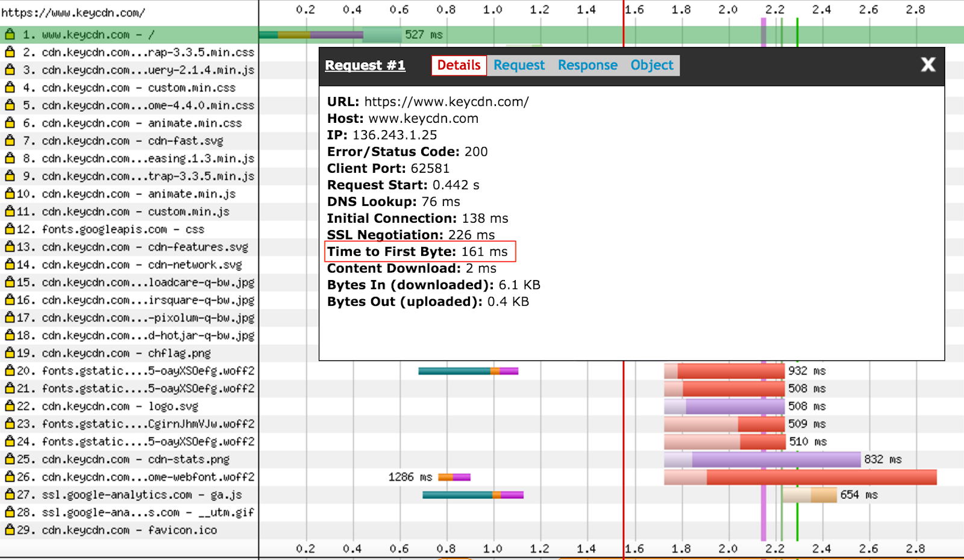This screenshot has height=560, width=964.
Task: Click the page URL header https://www.keycdn.com/
Action: point(73,12)
